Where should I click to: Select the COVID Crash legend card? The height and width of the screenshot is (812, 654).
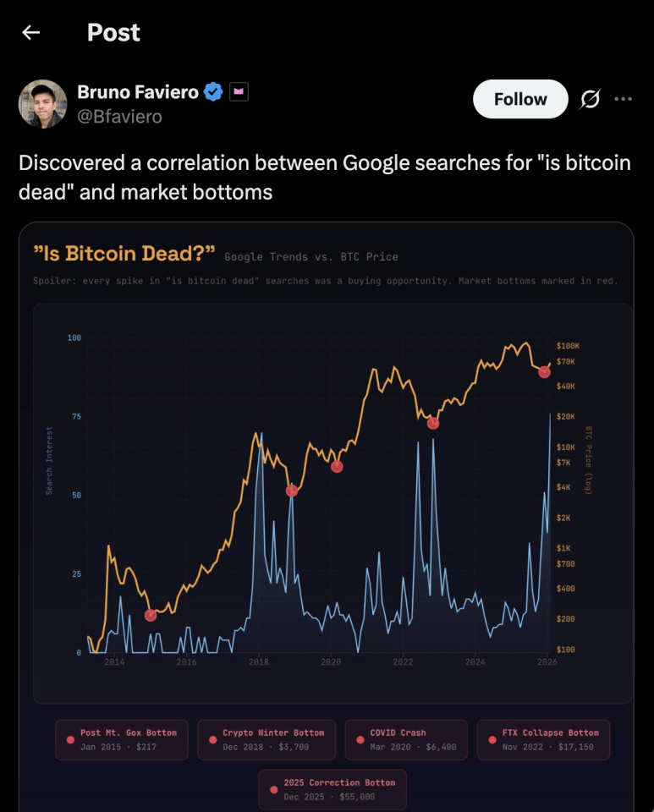click(x=406, y=739)
